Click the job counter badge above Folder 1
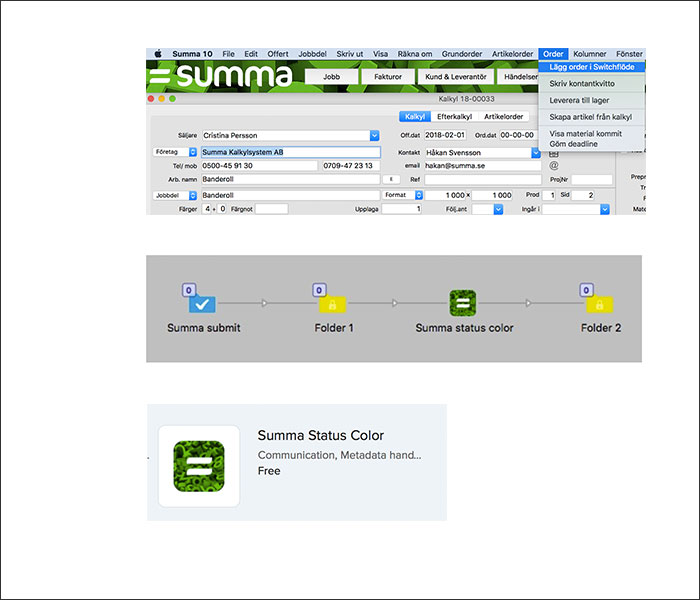700x600 pixels. point(319,290)
